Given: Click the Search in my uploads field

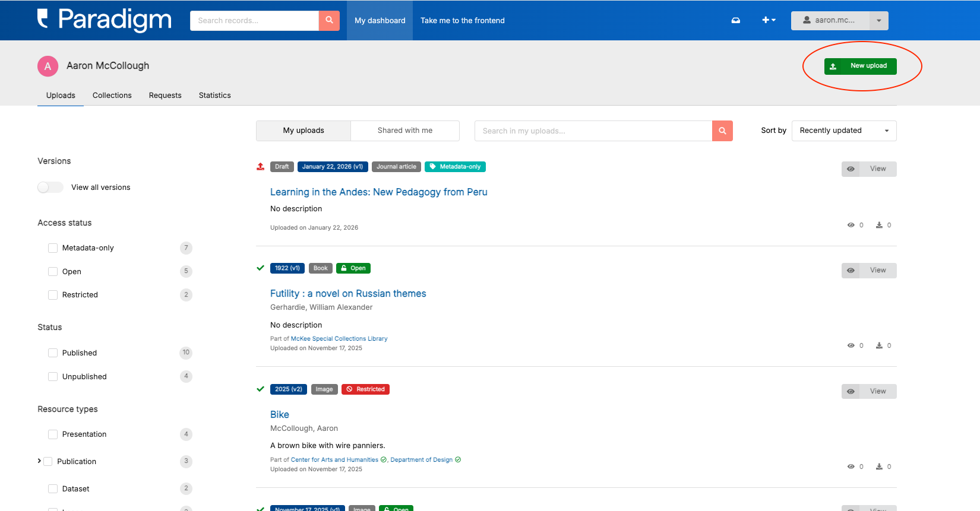Looking at the screenshot, I should pos(593,131).
